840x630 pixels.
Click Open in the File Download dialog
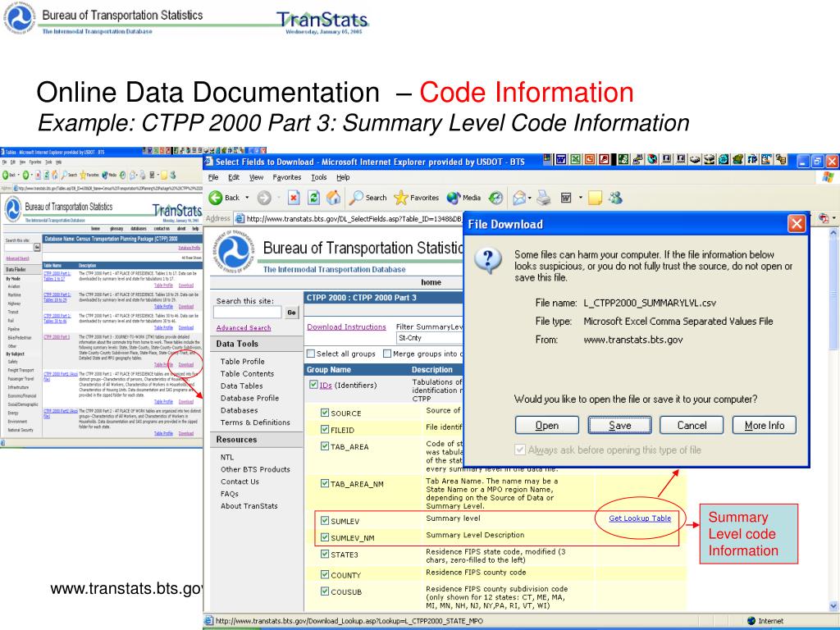547,426
